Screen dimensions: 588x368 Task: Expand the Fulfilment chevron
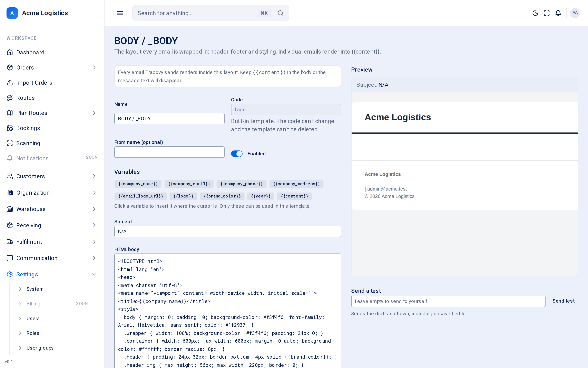[94, 242]
